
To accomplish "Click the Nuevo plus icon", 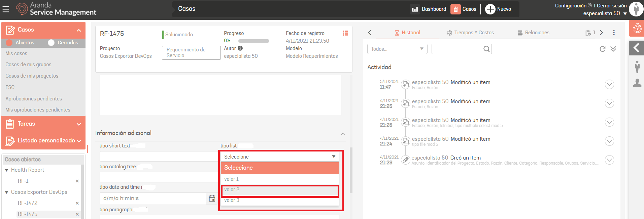I will [x=490, y=9].
